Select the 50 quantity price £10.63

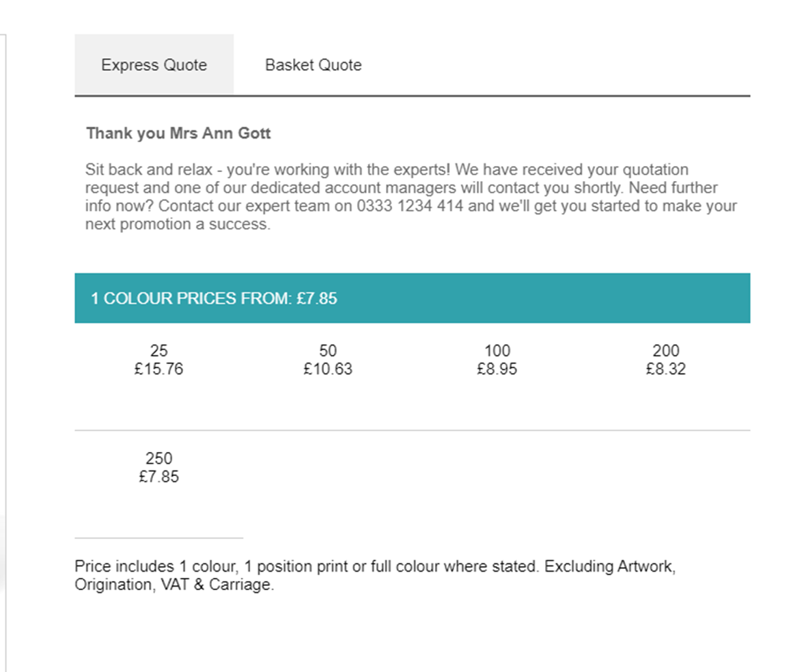328,369
